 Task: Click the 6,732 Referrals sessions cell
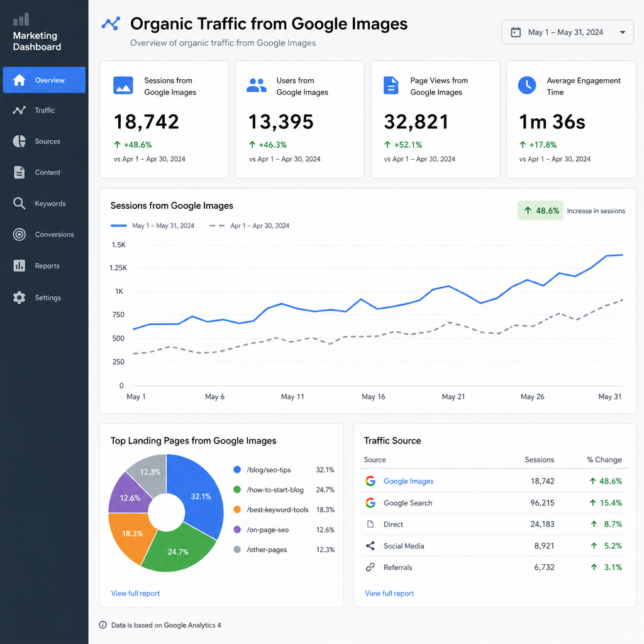544,567
